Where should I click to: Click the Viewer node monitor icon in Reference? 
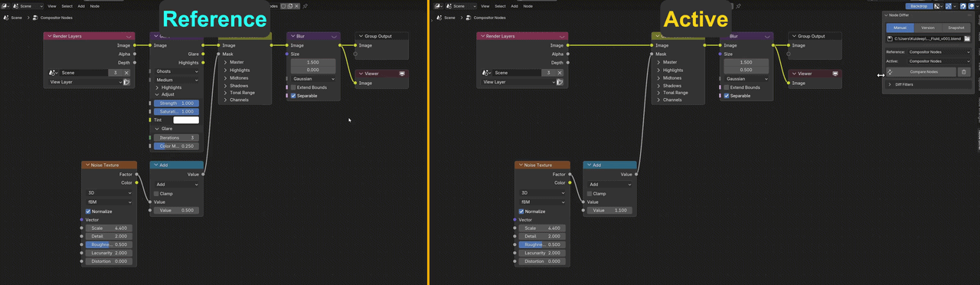pyautogui.click(x=401, y=74)
